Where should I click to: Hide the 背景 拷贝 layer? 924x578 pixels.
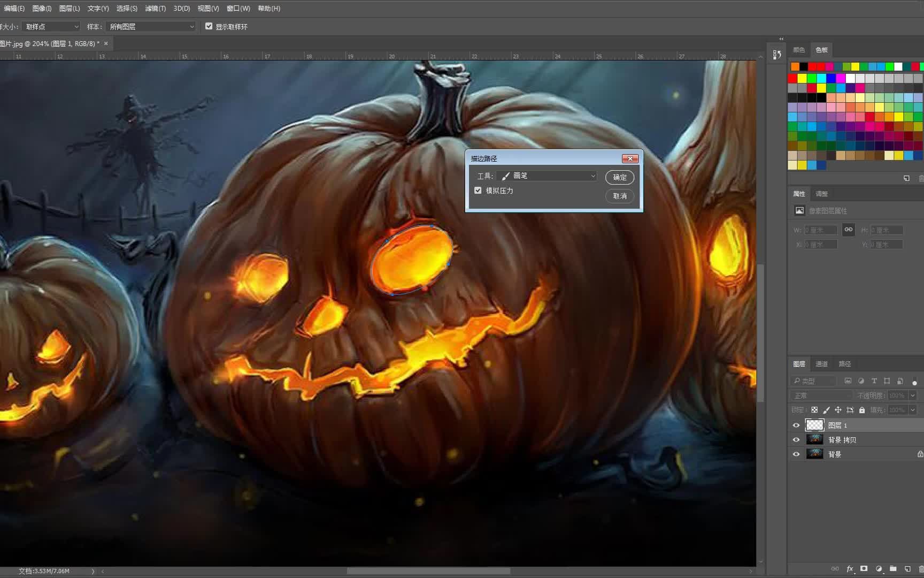pos(796,439)
